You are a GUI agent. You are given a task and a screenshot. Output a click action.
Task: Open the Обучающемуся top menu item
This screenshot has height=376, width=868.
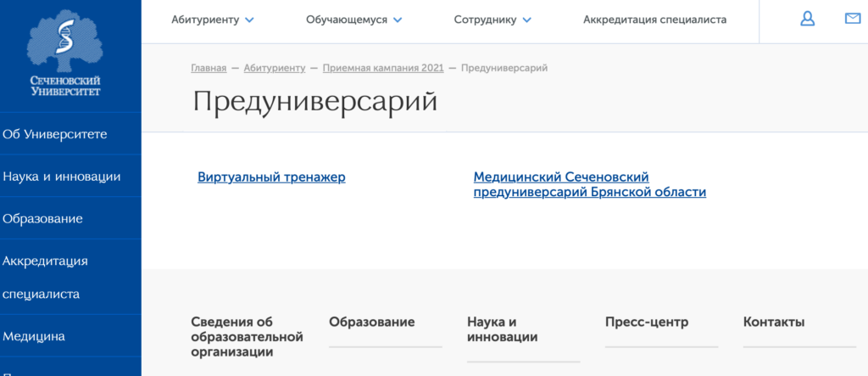pyautogui.click(x=347, y=20)
